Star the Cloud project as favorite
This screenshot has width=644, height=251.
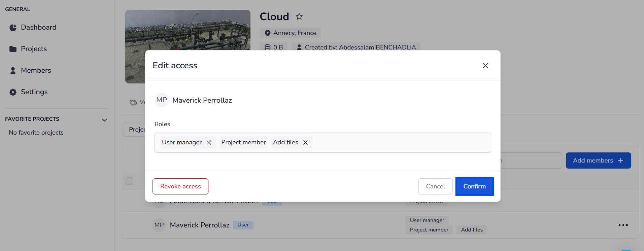tap(299, 16)
